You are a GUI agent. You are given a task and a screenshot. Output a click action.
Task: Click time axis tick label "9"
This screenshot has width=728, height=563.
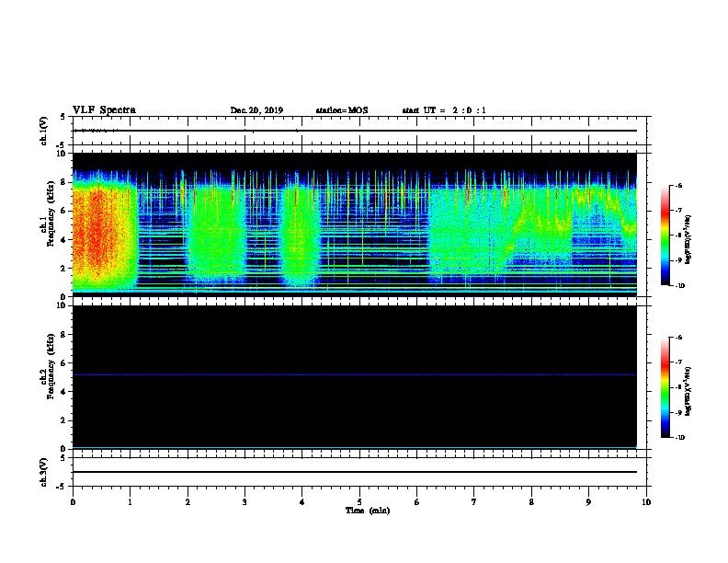[588, 501]
